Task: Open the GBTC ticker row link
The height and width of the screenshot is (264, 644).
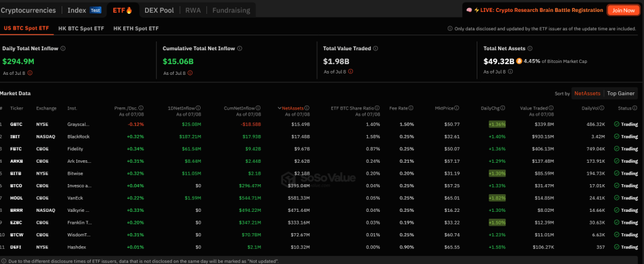Action: coord(19,124)
